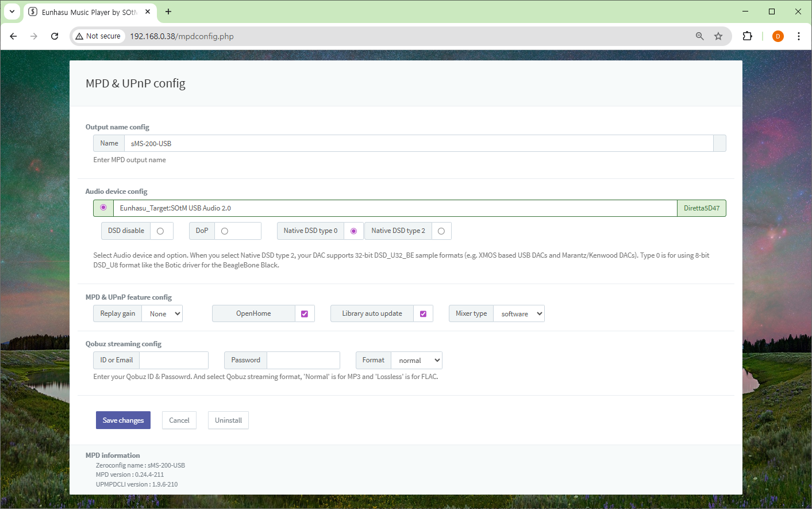Open the browser Extensions puzzle icon
Image resolution: width=812 pixels, height=509 pixels.
point(747,36)
